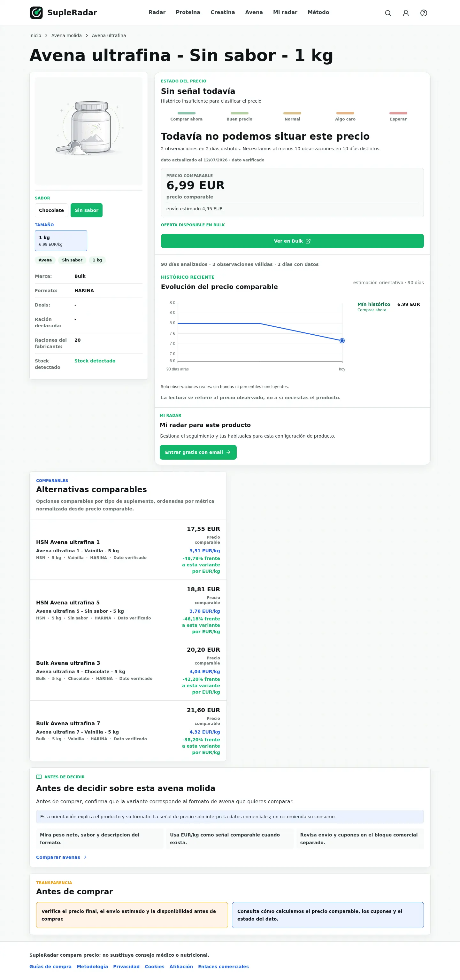
Task: Click the external link icon in Ver en Bulk
Action: (x=308, y=241)
